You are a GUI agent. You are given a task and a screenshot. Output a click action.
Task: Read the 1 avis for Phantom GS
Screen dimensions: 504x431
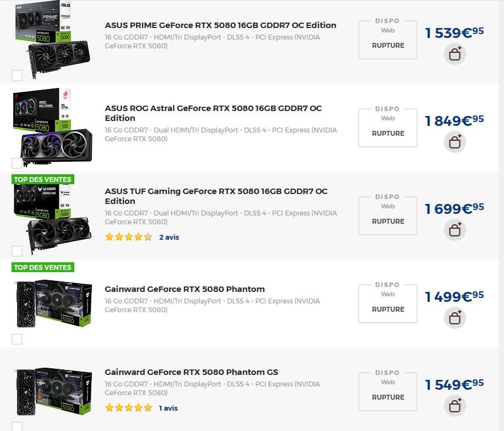click(168, 408)
